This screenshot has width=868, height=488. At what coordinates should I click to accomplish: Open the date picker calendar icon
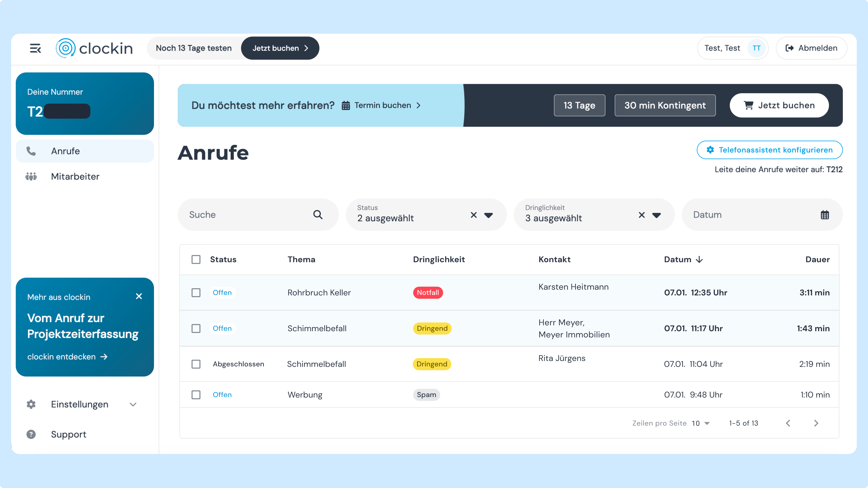click(x=824, y=215)
